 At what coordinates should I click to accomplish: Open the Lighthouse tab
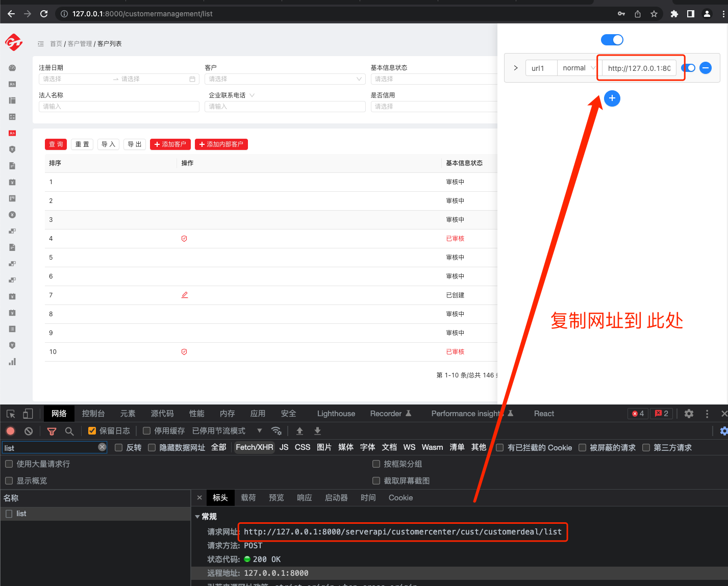tap(336, 414)
